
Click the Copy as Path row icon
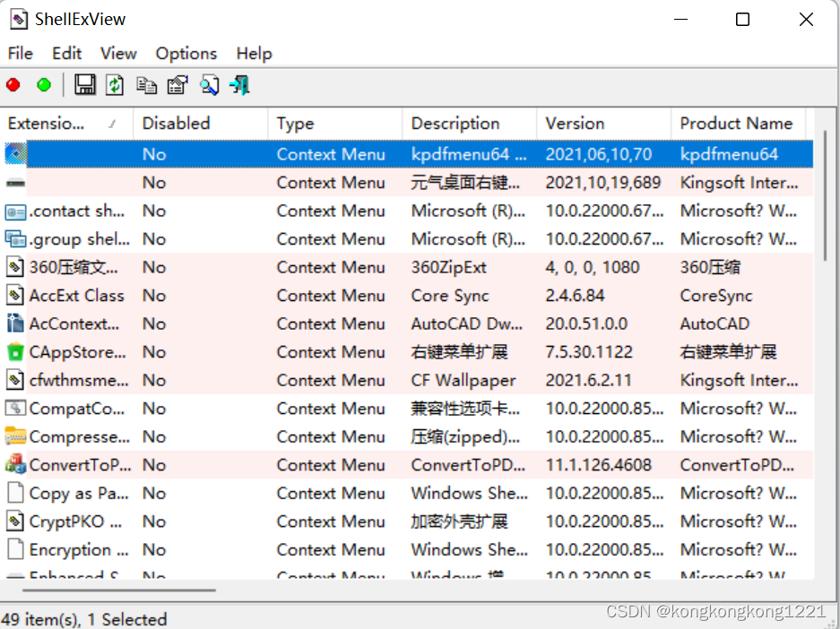tap(15, 493)
